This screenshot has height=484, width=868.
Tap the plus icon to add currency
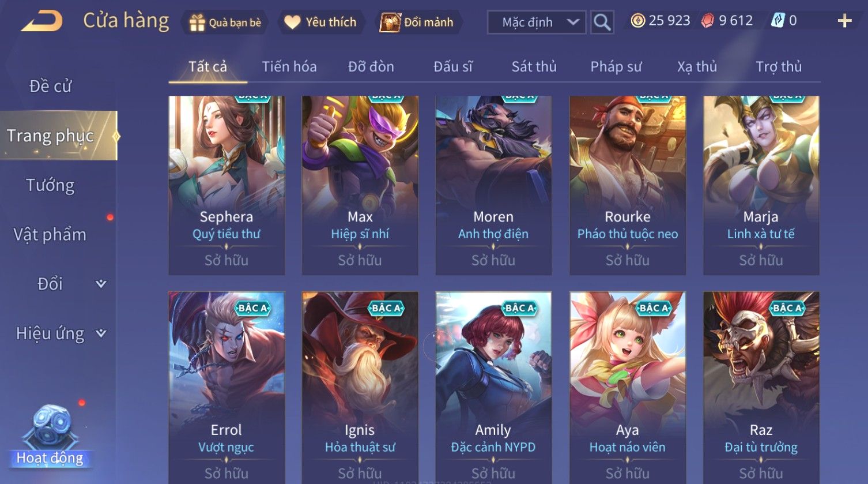844,21
